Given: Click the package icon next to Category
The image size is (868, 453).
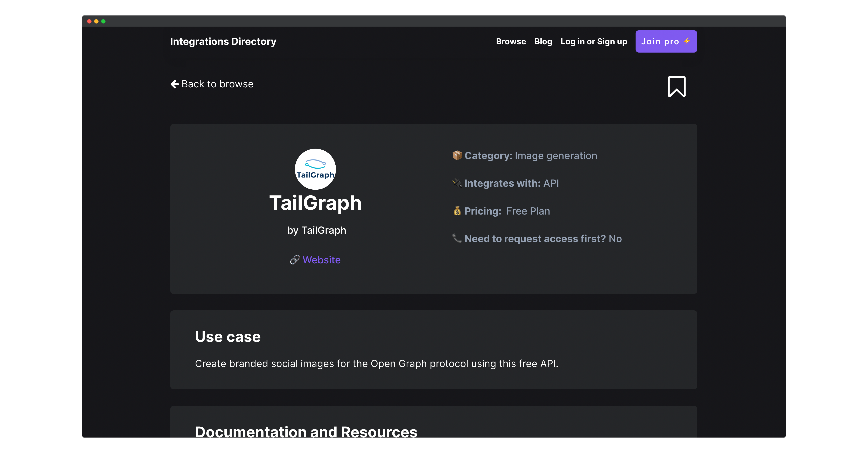Looking at the screenshot, I should (x=457, y=155).
